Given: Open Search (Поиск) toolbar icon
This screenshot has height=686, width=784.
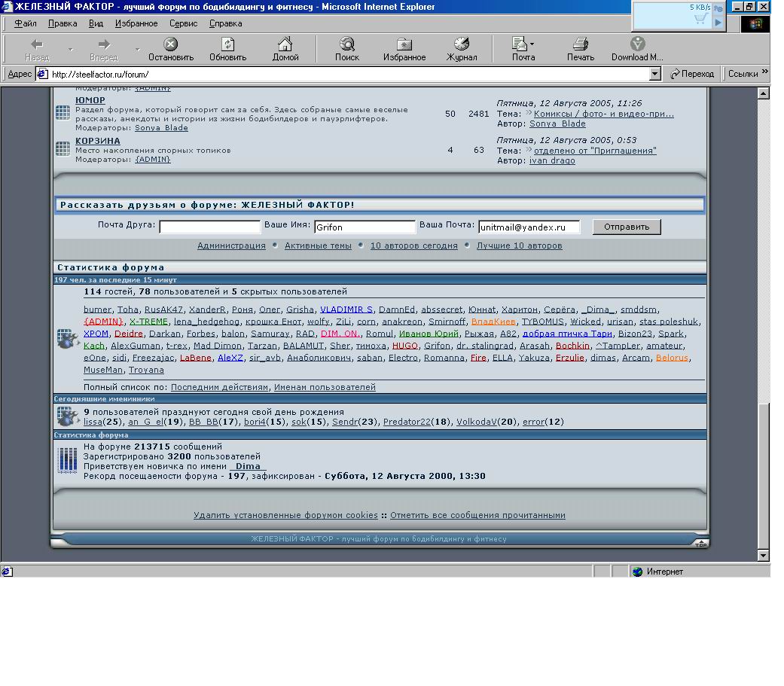Looking at the screenshot, I should (x=346, y=44).
